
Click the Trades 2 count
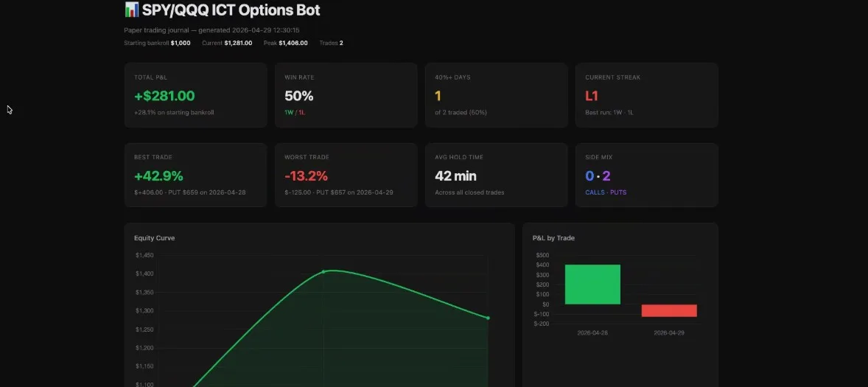[341, 43]
